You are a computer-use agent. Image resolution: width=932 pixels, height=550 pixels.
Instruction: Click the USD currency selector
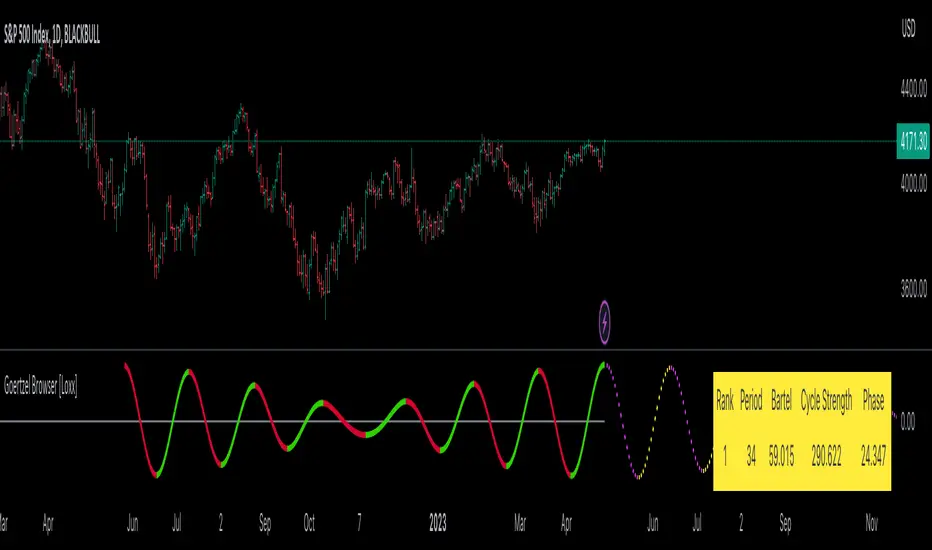click(x=908, y=29)
